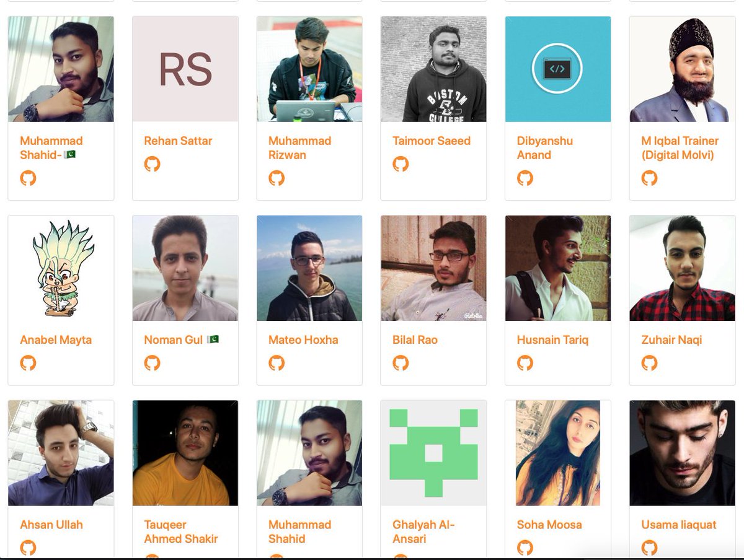Image resolution: width=744 pixels, height=560 pixels.
Task: Click Dibyanshu Anand's code symbol avatar
Action: click(558, 69)
